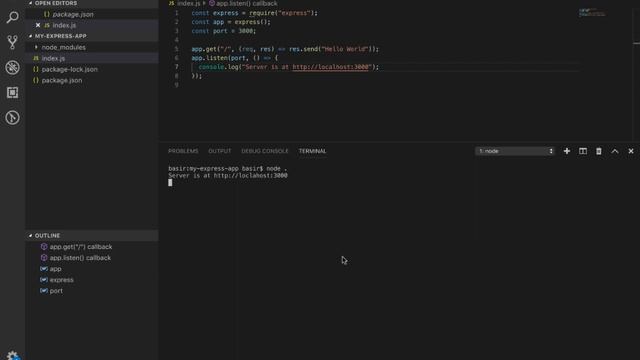Switch to the Debug Console tab
640x360 pixels.
point(264,151)
